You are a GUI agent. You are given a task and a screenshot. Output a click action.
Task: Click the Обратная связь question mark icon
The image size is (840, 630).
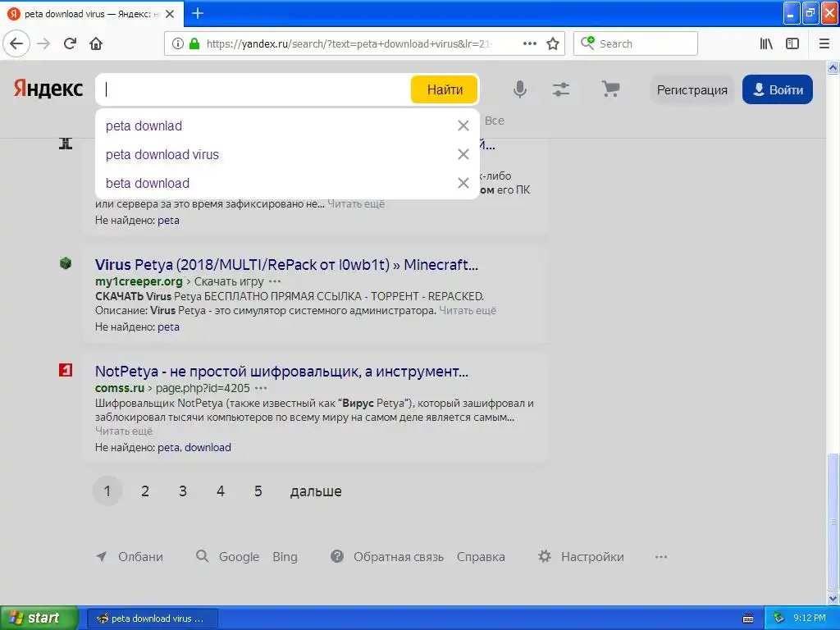(337, 556)
